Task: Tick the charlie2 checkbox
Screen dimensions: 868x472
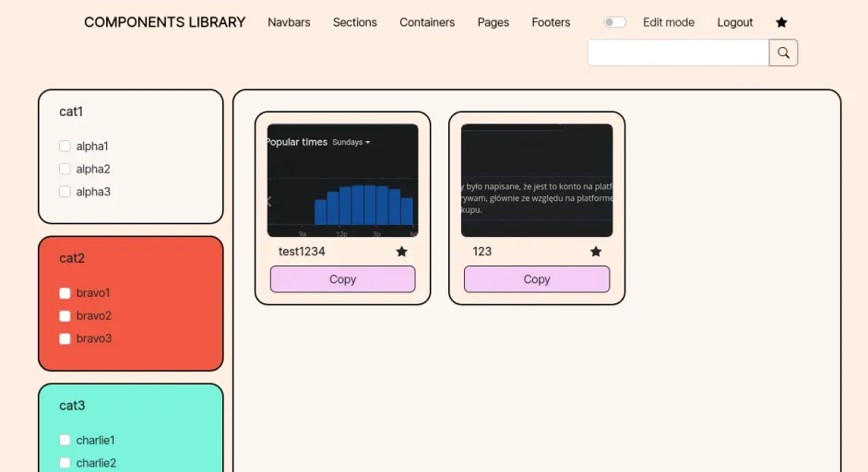Action: [65, 463]
